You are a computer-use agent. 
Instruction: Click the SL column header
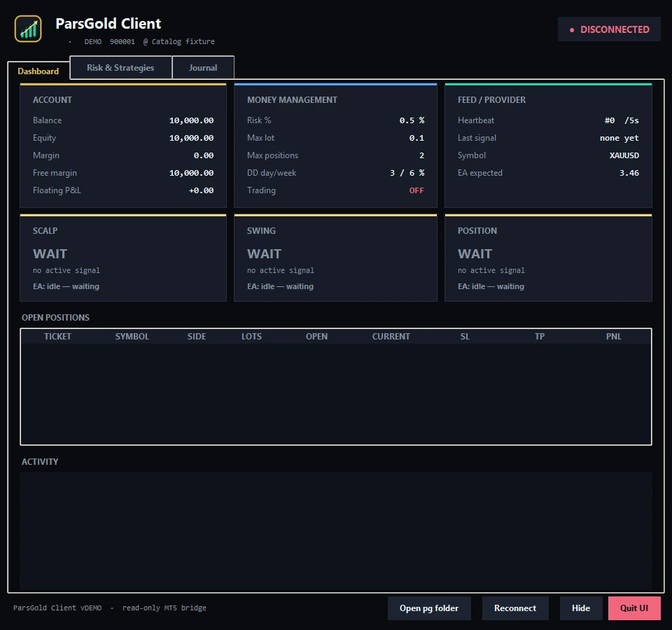(465, 337)
